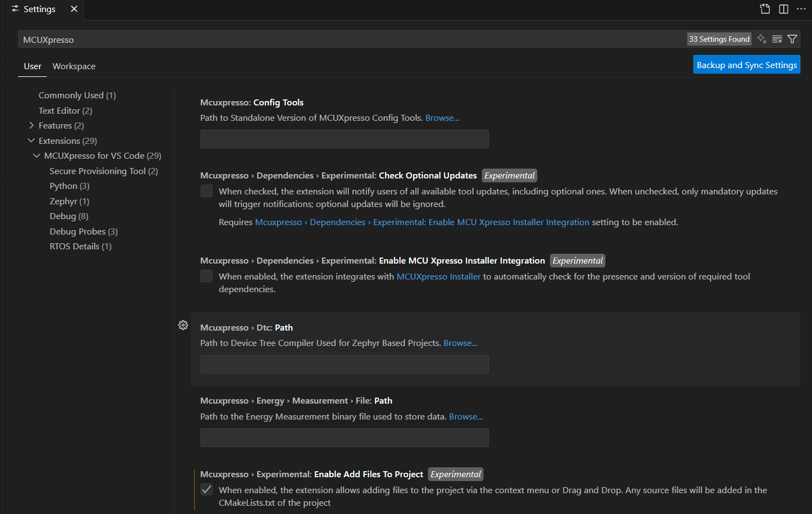
Task: Enable MCU Xpresso Installer Integration checkbox
Action: [x=207, y=276]
